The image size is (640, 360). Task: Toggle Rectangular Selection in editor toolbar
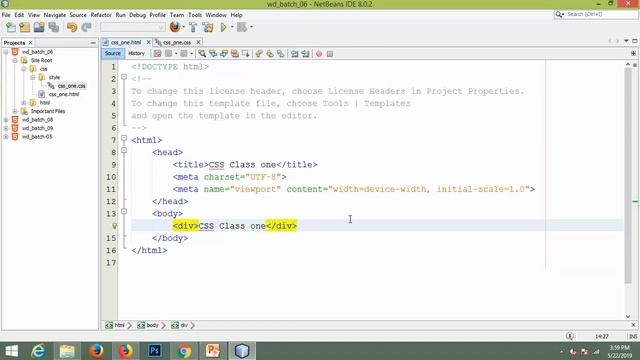coord(245,53)
